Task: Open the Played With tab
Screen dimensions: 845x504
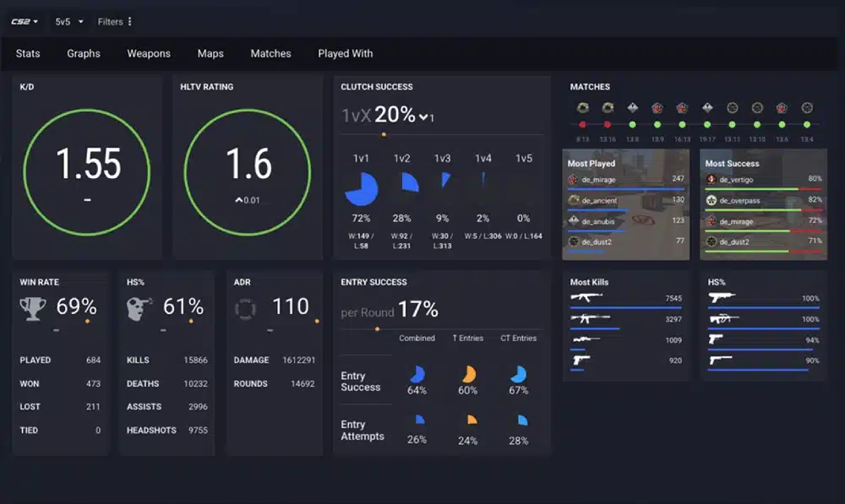Action: point(345,53)
